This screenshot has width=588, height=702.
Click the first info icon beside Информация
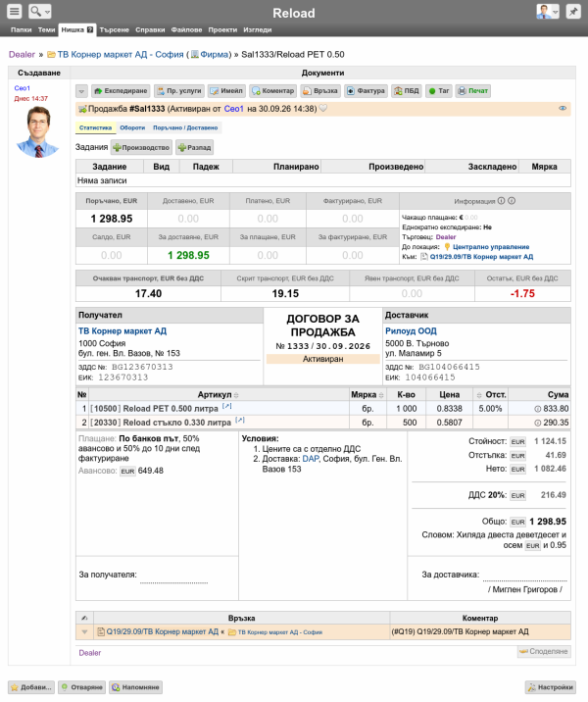coord(501,201)
